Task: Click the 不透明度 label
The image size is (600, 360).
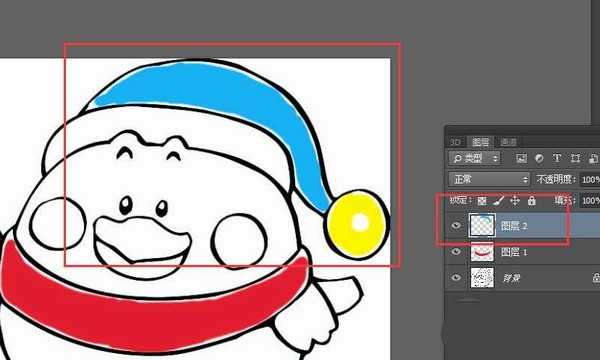Action: pos(556,179)
